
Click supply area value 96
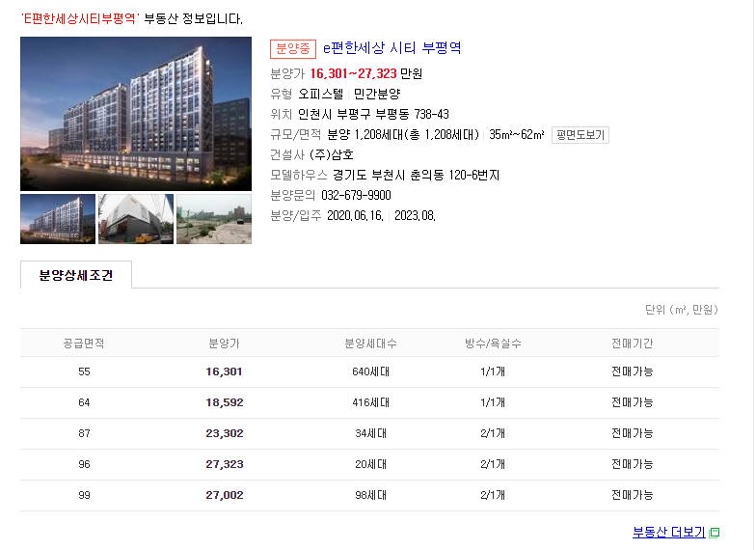pyautogui.click(x=84, y=464)
